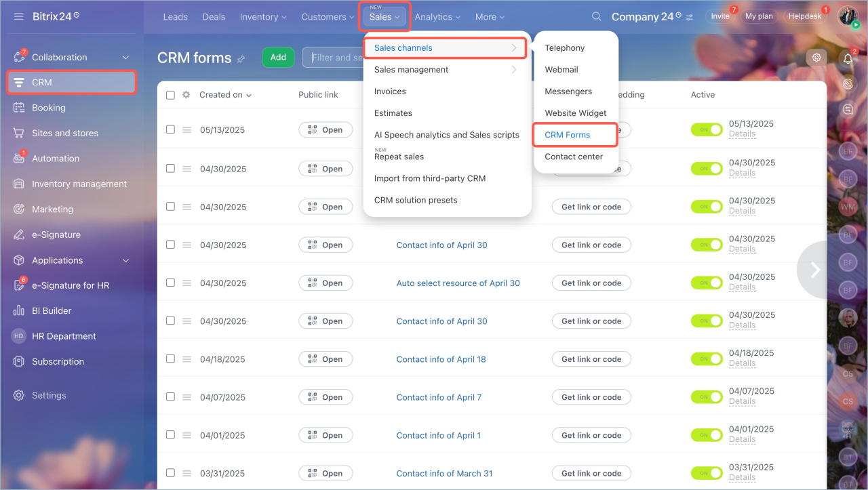The image size is (868, 490).
Task: Click the pin icon next to CRM forms title
Action: [241, 59]
